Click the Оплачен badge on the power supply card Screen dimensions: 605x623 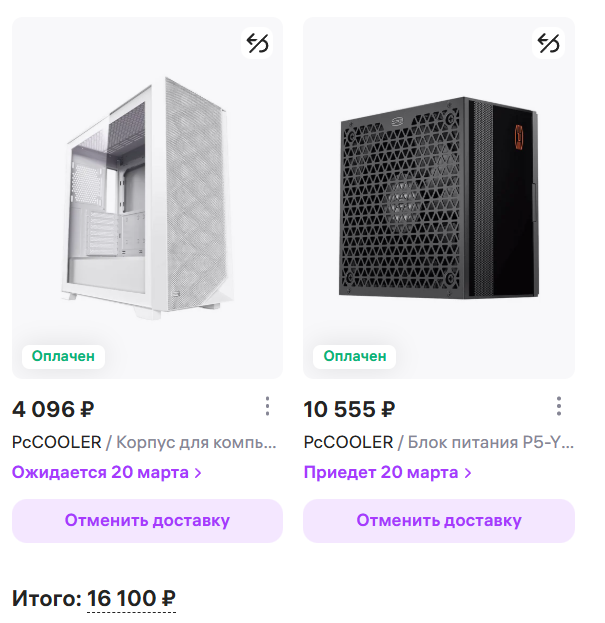click(355, 356)
